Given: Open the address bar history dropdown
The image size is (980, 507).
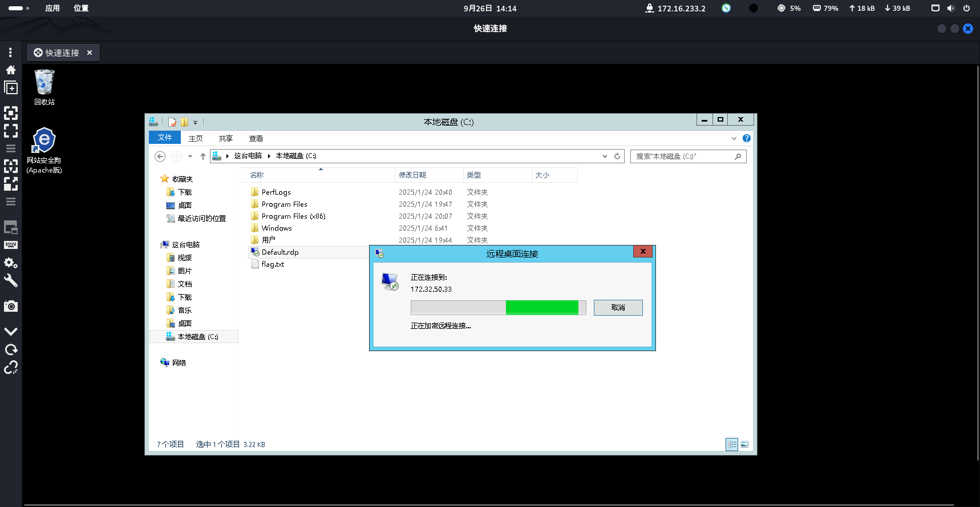Looking at the screenshot, I should pyautogui.click(x=605, y=156).
